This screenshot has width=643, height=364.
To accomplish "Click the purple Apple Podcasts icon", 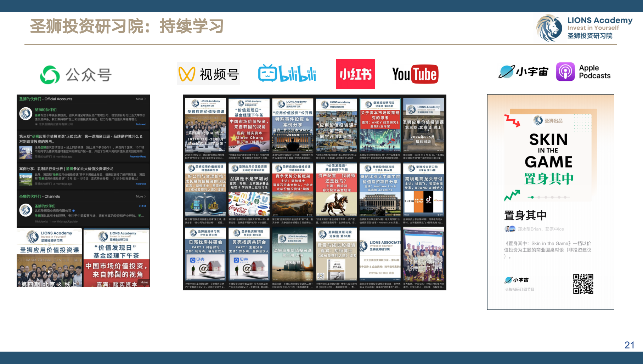I will [565, 72].
